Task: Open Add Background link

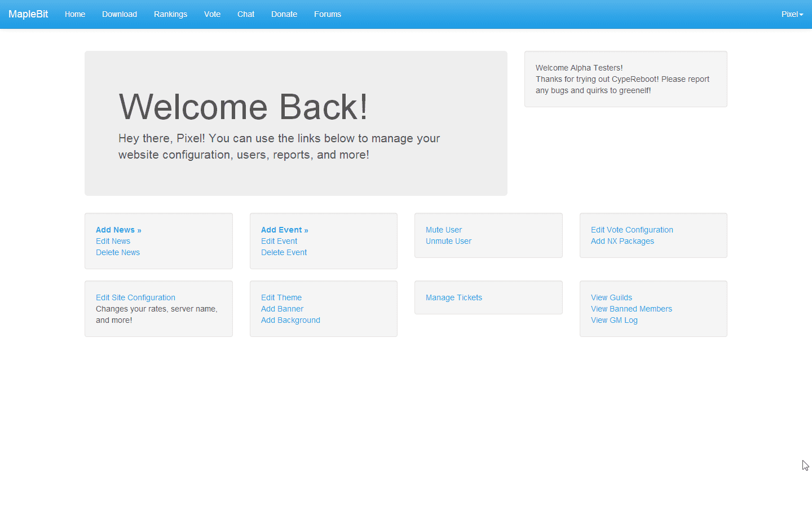Action: [x=290, y=320]
